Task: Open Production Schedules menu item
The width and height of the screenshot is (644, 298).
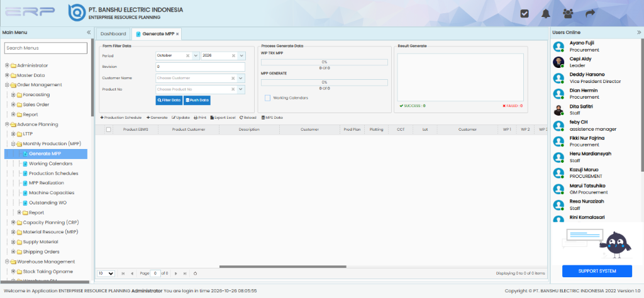Action: [x=53, y=174]
